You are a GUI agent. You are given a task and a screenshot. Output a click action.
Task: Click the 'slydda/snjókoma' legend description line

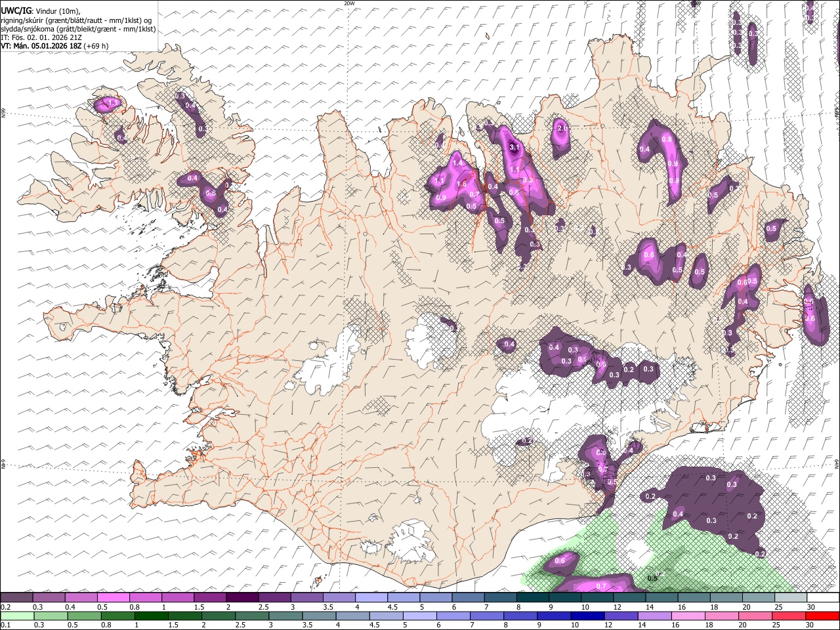tap(78, 29)
